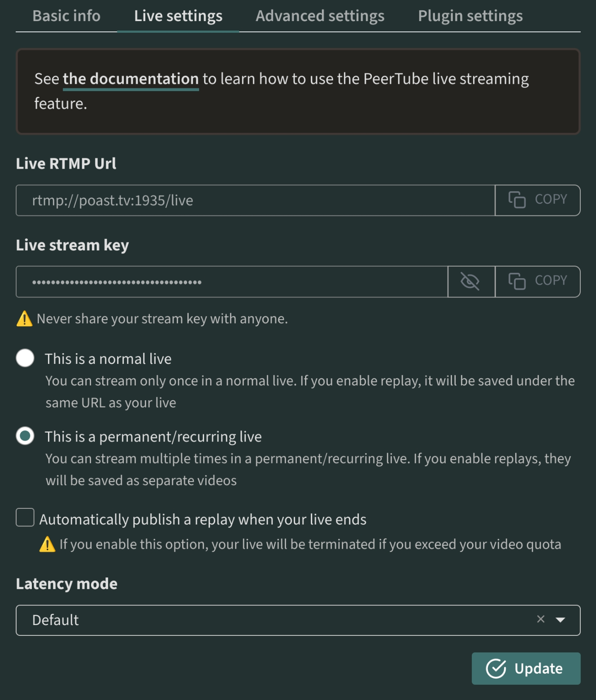Select the Live settings tab
The height and width of the screenshot is (700, 596).
point(178,16)
